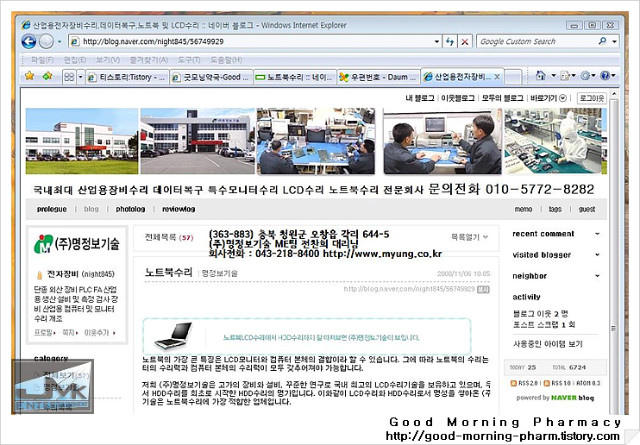
Task: Click the browser Forward arrow button
Action: [46, 41]
